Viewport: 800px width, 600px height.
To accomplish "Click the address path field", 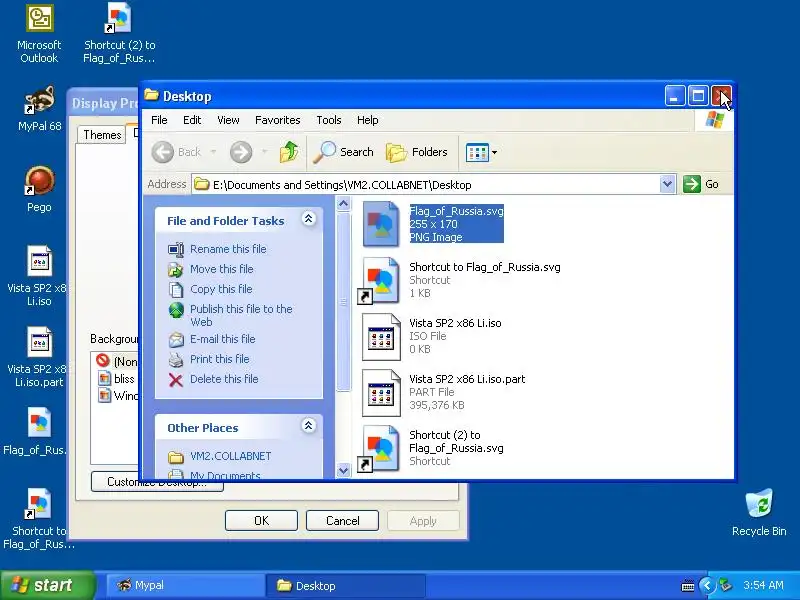I will point(426,184).
